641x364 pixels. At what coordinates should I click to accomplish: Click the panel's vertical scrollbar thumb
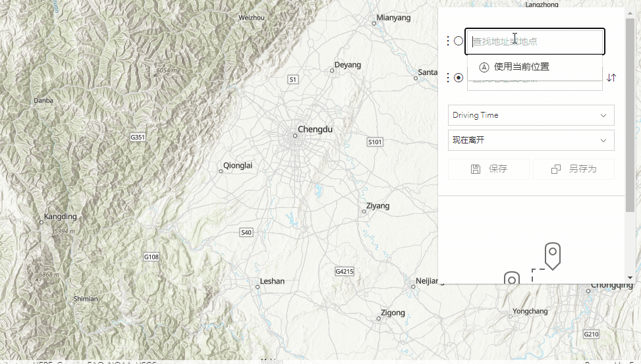pyautogui.click(x=630, y=115)
